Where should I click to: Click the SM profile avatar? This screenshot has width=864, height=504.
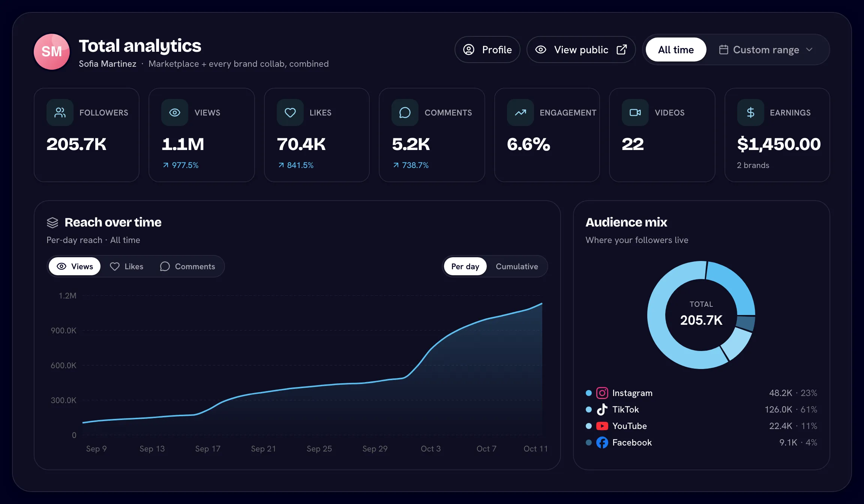click(x=52, y=52)
